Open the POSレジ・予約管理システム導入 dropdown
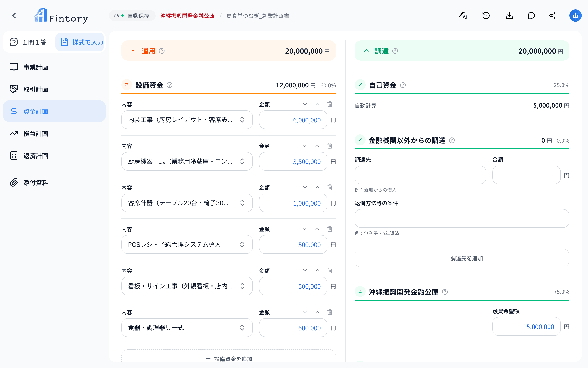 [x=187, y=244]
